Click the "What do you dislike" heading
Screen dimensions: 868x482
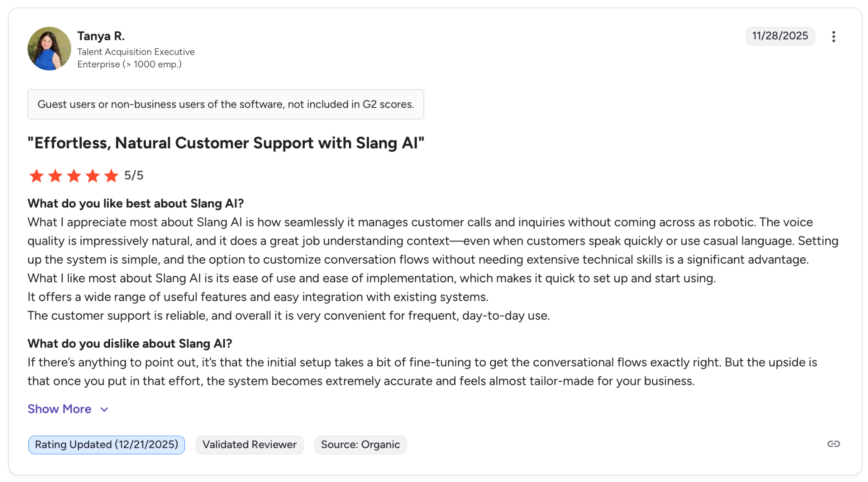pos(130,343)
